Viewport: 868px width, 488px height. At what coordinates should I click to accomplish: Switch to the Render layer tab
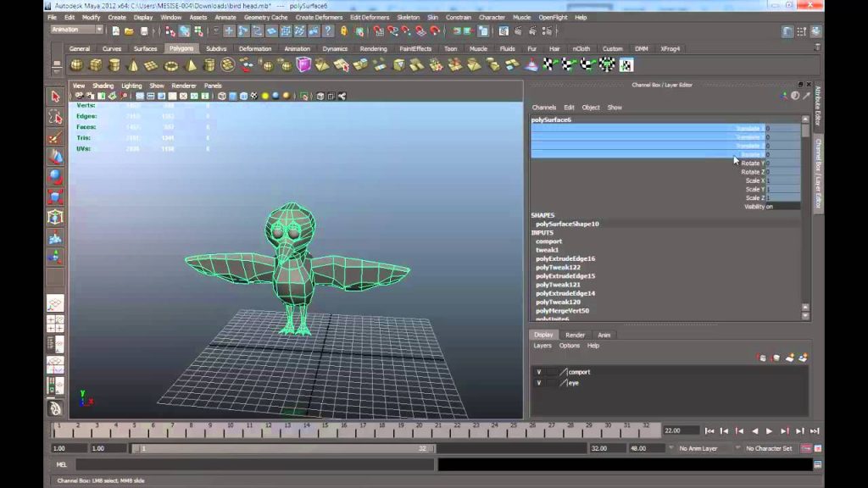(575, 335)
